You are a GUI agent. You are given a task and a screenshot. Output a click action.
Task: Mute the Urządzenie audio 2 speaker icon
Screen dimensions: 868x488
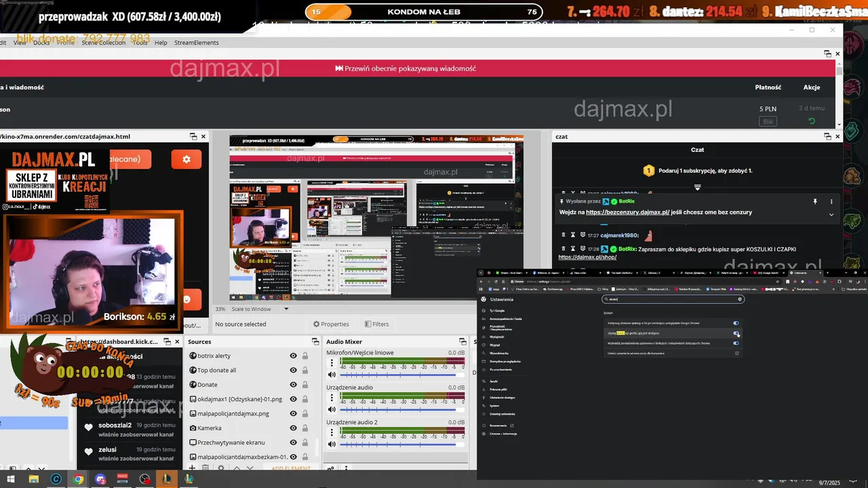[332, 444]
